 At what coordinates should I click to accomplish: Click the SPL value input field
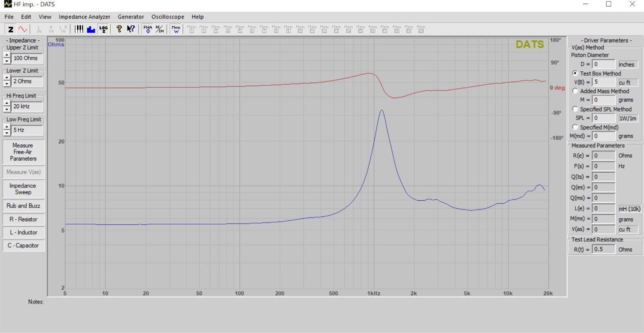(x=604, y=118)
